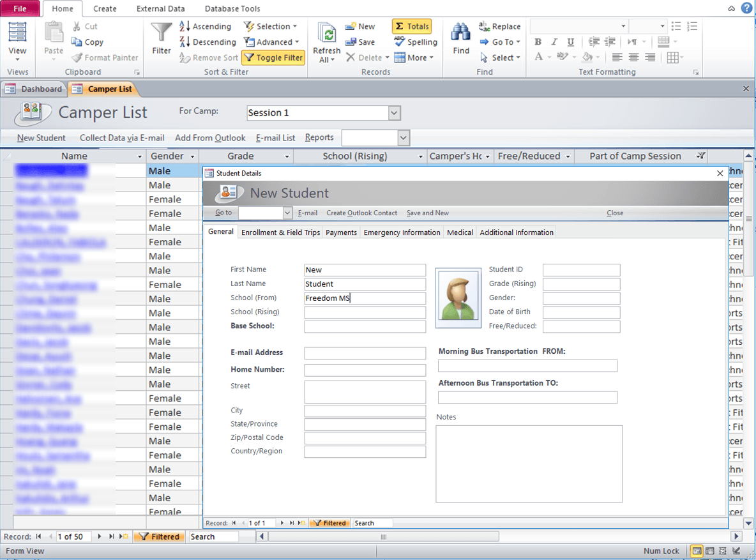Toggle the Filtered indicator in Student Details
Image resolution: width=756 pixels, height=560 pixels.
point(329,523)
